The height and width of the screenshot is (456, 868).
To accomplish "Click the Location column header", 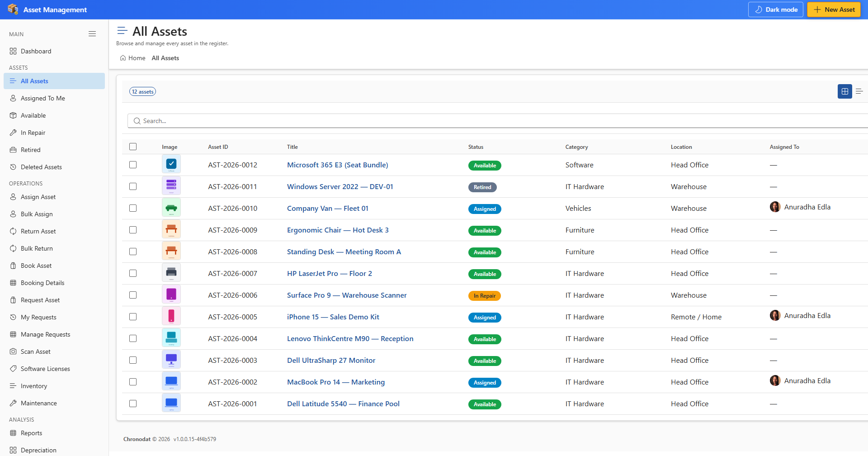I will [681, 147].
